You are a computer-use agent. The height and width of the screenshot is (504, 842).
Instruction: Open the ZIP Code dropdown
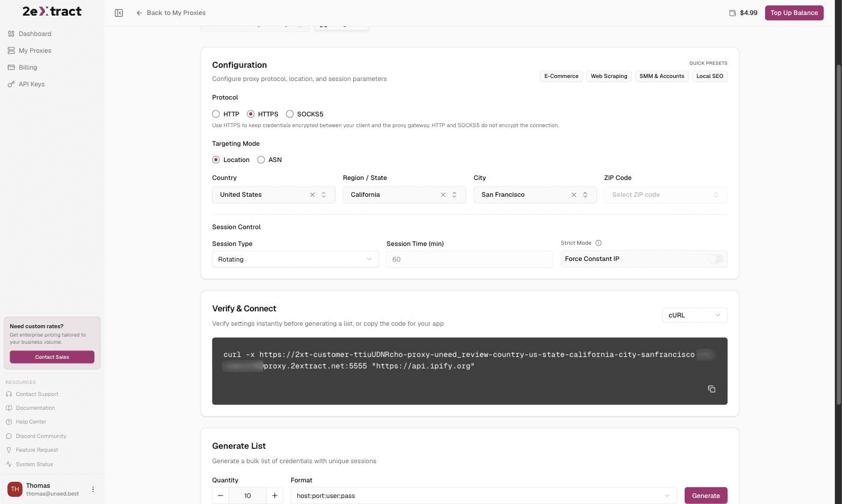coord(665,194)
